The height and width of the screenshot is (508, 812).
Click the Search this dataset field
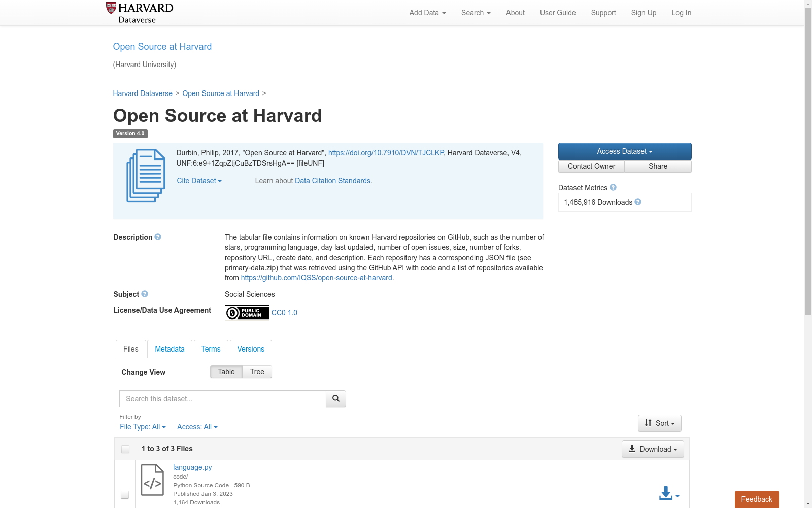click(223, 399)
